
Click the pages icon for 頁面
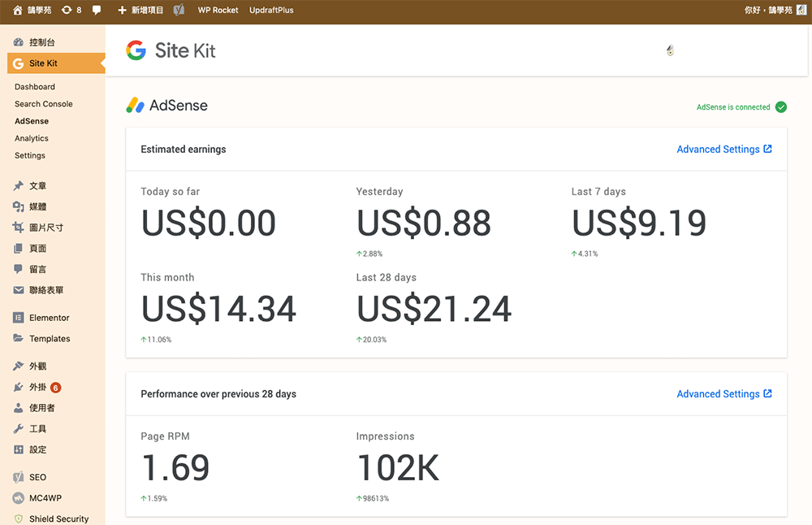click(19, 248)
